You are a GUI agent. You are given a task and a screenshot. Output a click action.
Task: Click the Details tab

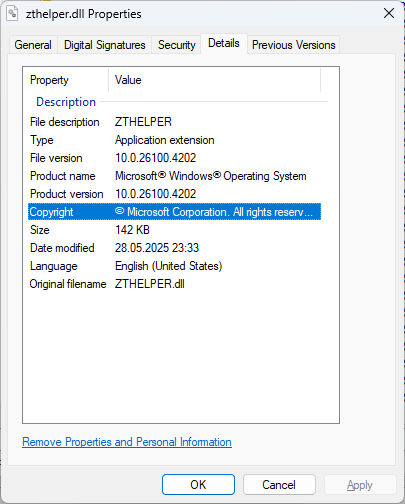click(x=224, y=43)
